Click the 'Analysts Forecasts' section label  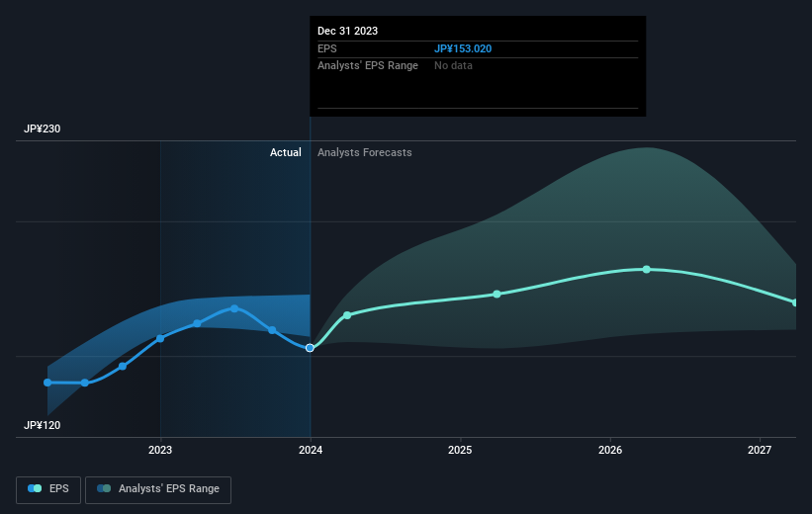365,152
